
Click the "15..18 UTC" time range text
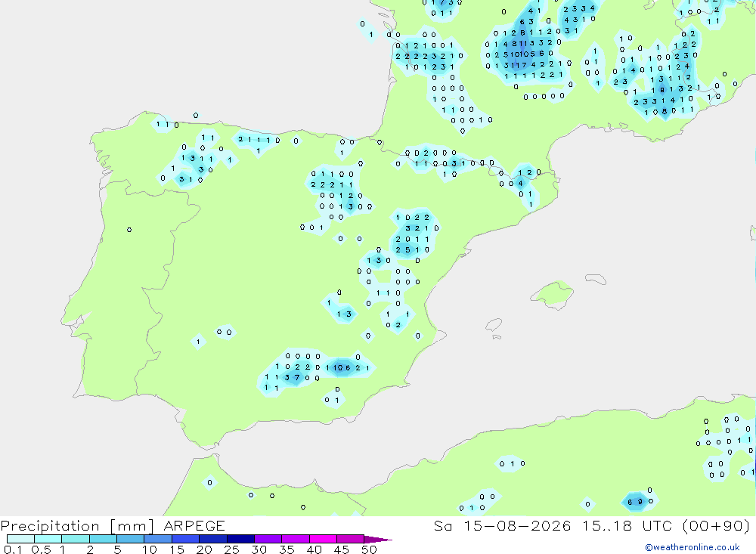[627, 525]
